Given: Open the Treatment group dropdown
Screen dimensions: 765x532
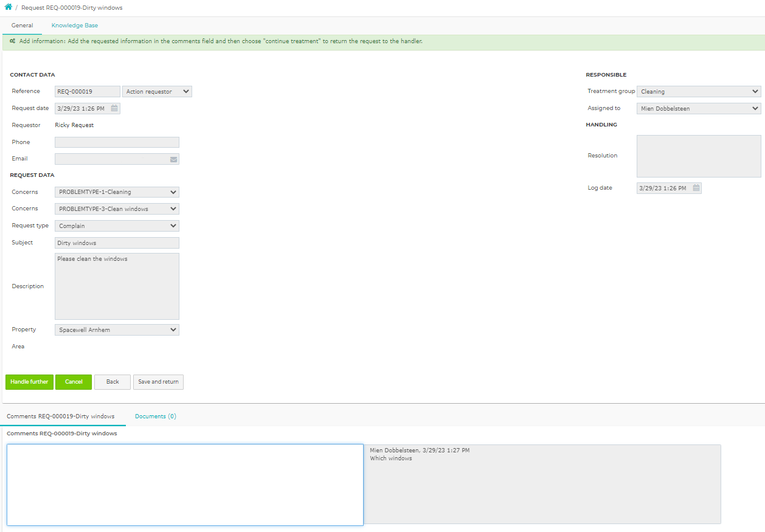Looking at the screenshot, I should (699, 92).
